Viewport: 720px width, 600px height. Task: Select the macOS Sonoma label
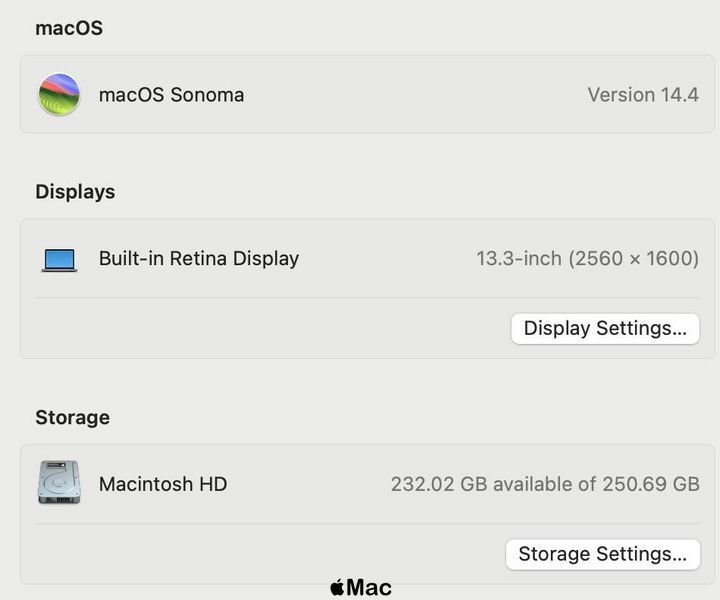click(x=171, y=95)
